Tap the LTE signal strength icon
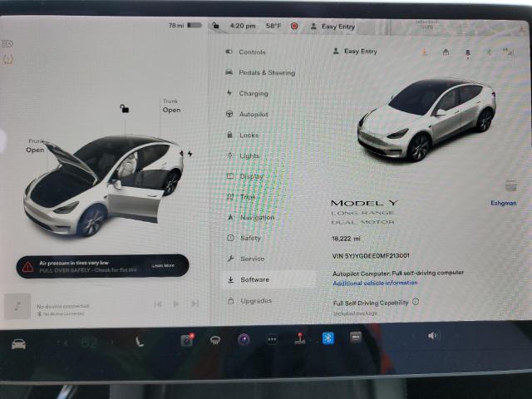The width and height of the screenshot is (532, 399). pos(508,52)
